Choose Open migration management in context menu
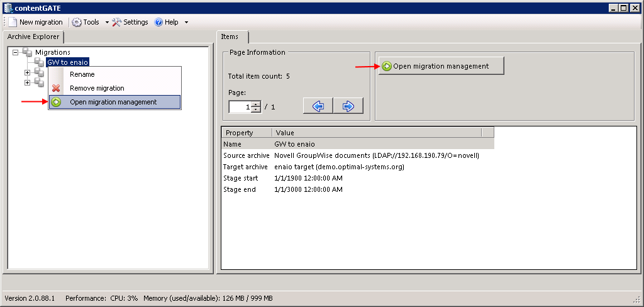Image resolution: width=644 pixels, height=307 pixels. [114, 102]
